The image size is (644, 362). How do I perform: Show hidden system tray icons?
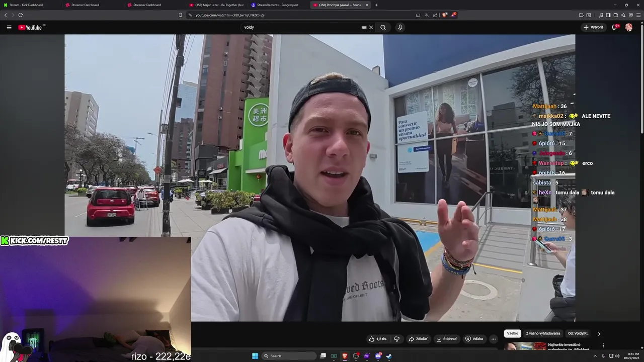coord(595,356)
